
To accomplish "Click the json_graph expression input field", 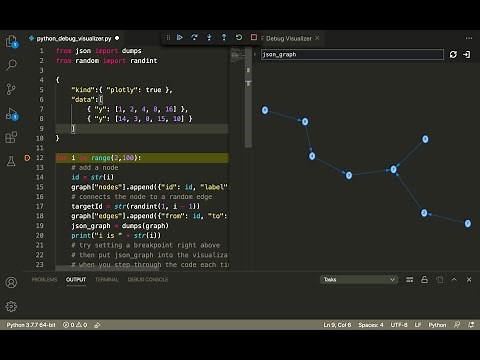I will click(352, 54).
